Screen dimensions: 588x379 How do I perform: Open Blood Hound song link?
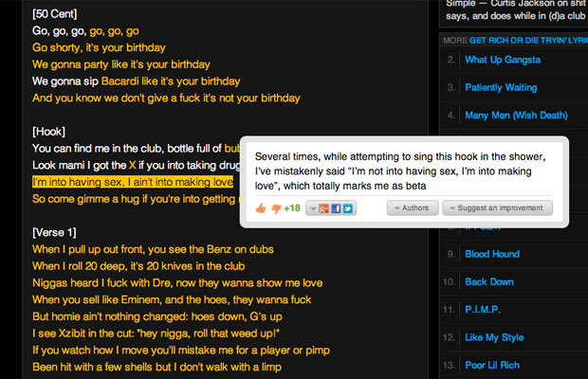(x=492, y=254)
